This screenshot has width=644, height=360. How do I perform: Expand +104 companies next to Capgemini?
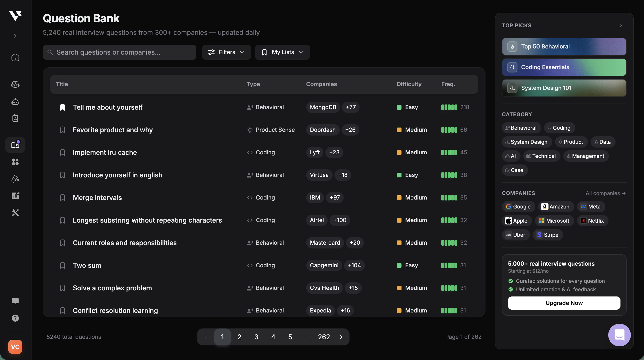point(354,265)
